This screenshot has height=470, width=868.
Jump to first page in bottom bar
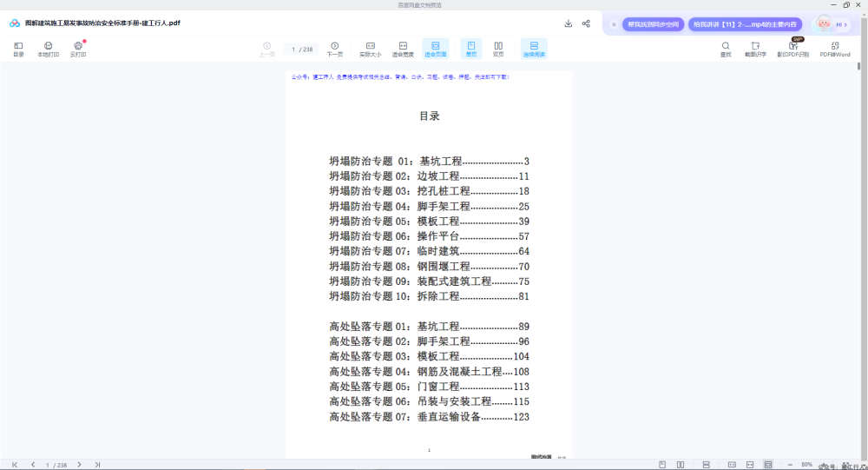click(x=15, y=465)
